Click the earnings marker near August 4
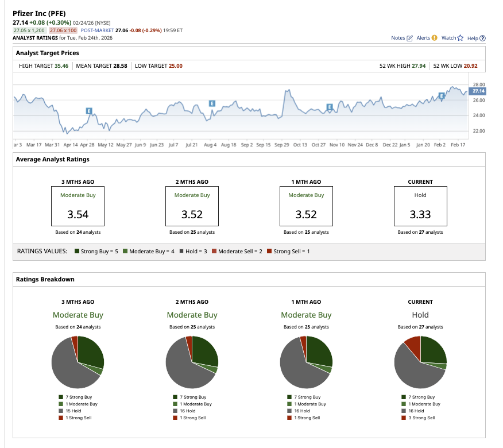Image resolution: width=503 pixels, height=448 pixels. (x=212, y=103)
